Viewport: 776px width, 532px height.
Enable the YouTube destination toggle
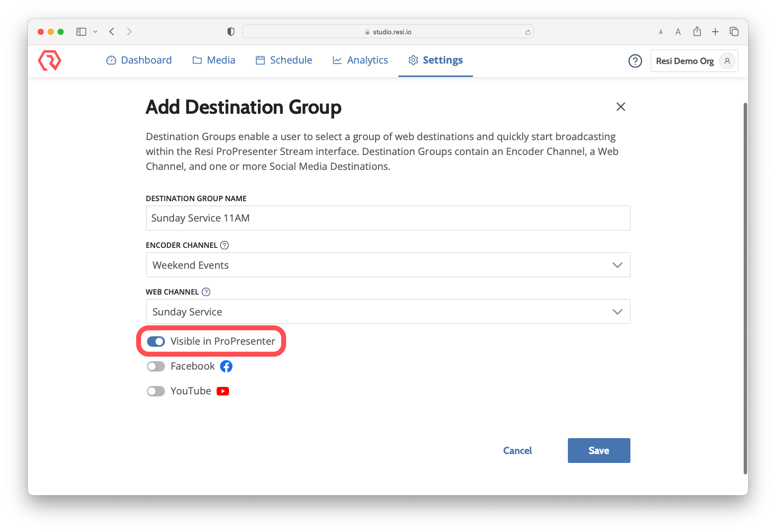tap(156, 391)
